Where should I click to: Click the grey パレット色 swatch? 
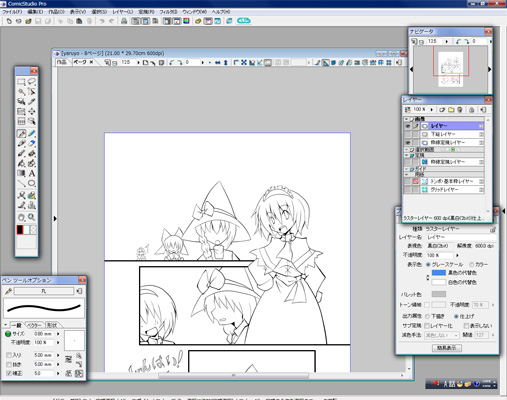pos(439,294)
